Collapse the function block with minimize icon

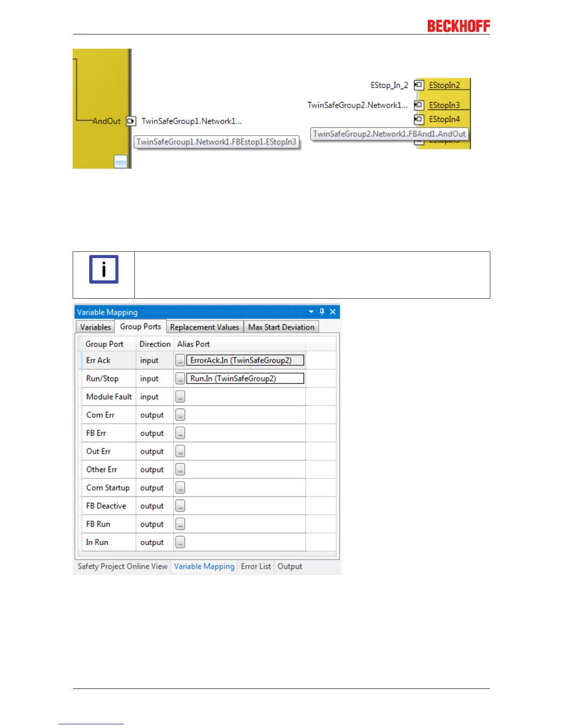click(x=121, y=162)
